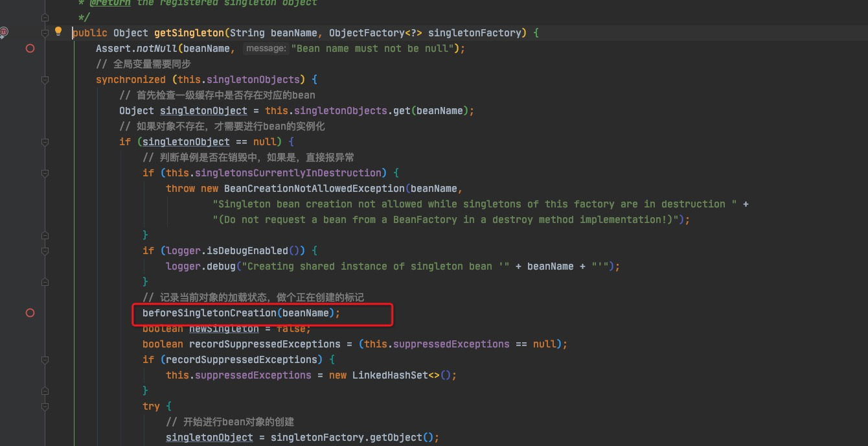Click fold end marker after logger.debug line
This screenshot has height=446, width=868.
(x=45, y=281)
